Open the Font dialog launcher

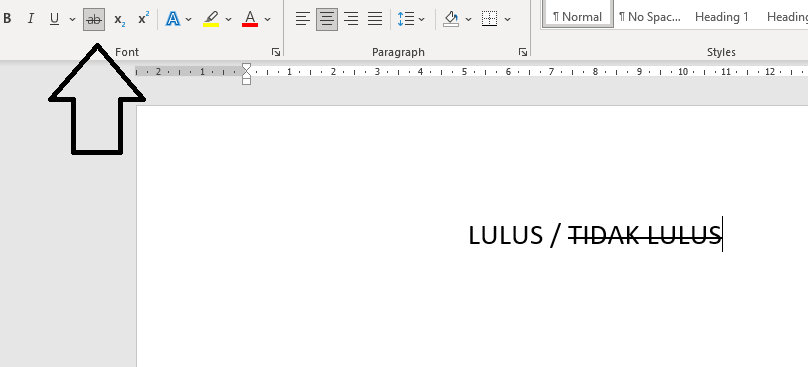(x=276, y=52)
